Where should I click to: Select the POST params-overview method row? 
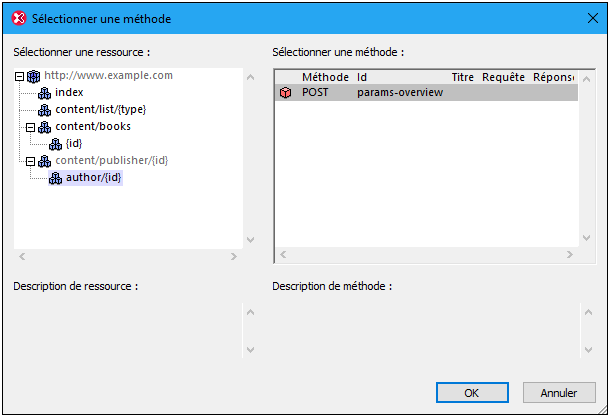[400, 93]
